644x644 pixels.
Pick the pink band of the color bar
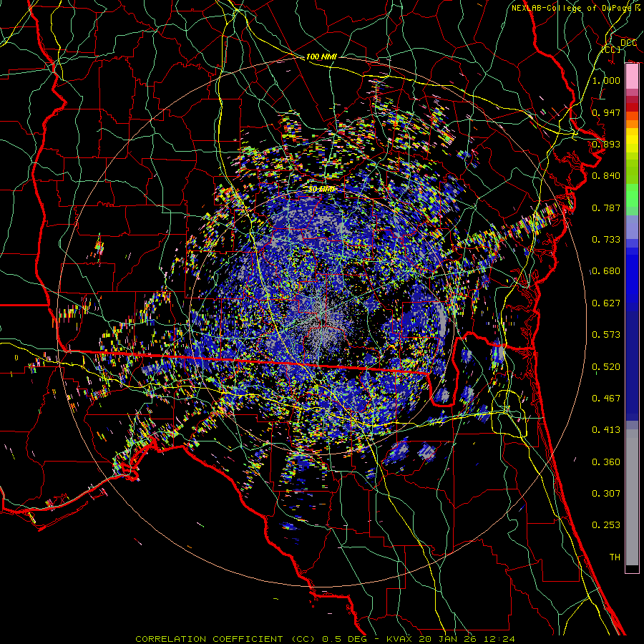coord(632,76)
